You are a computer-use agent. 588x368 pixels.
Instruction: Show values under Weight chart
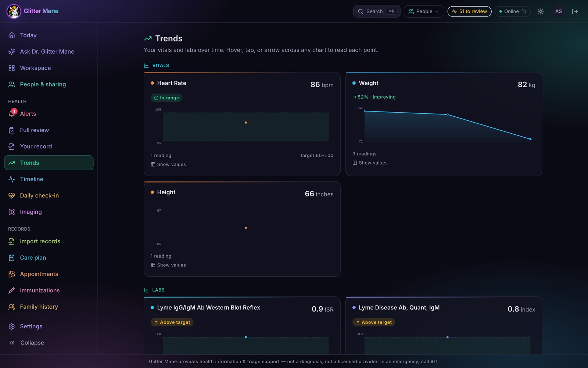[370, 163]
